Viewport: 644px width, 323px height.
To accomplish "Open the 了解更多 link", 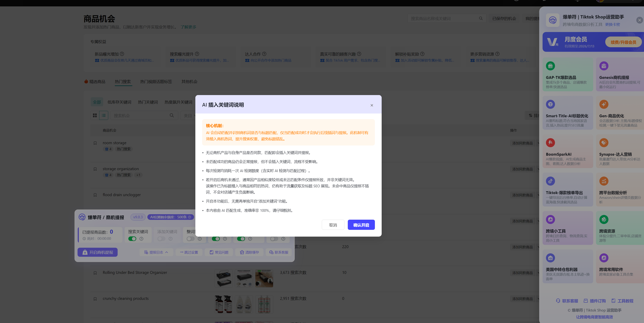I will [x=189, y=27].
